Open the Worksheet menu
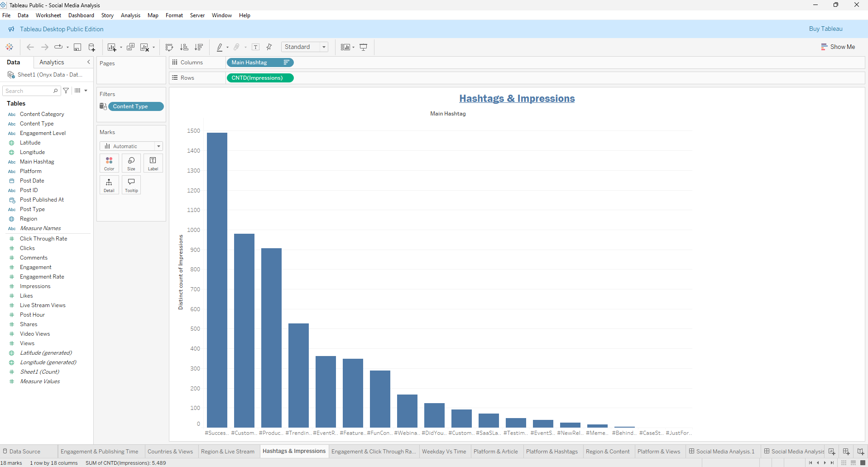868x467 pixels. tap(48, 15)
